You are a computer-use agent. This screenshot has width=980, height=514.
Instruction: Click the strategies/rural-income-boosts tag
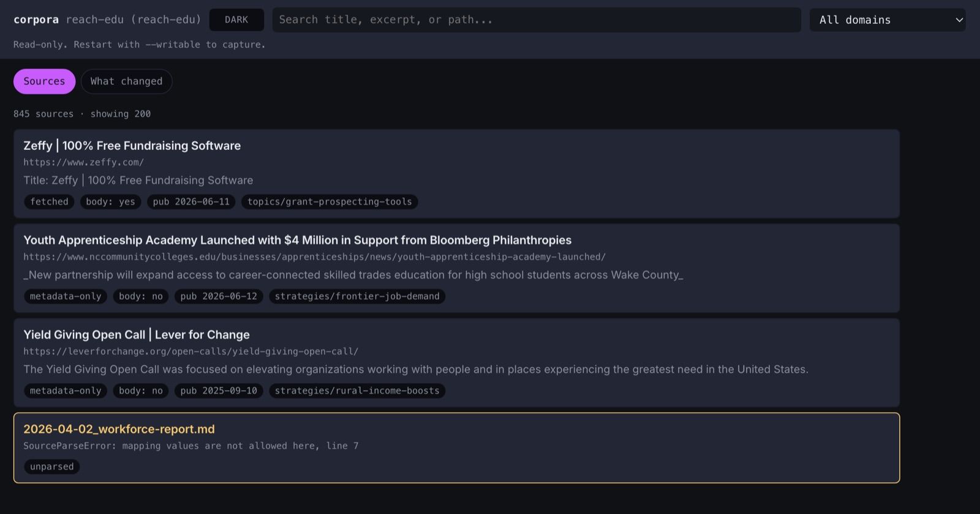[x=357, y=391]
